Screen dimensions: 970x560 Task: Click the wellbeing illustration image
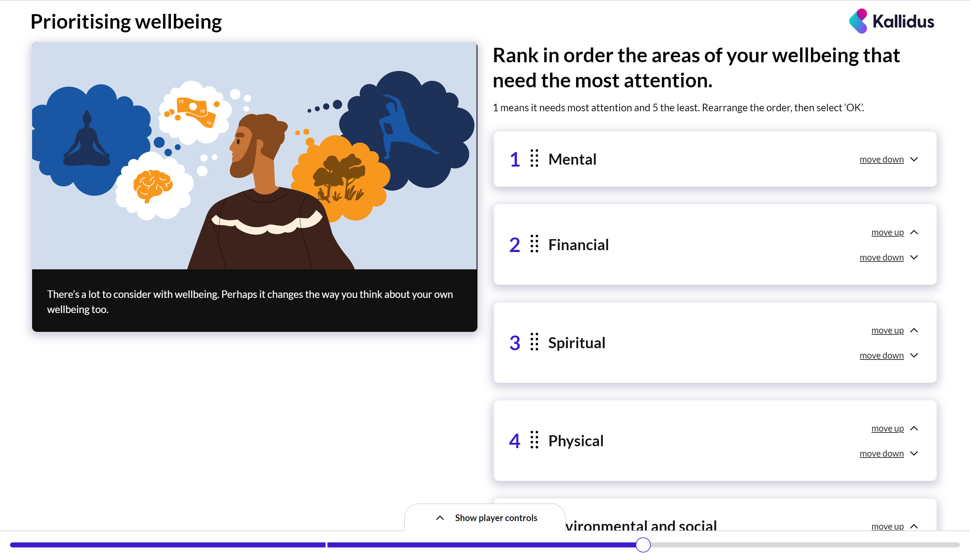254,156
